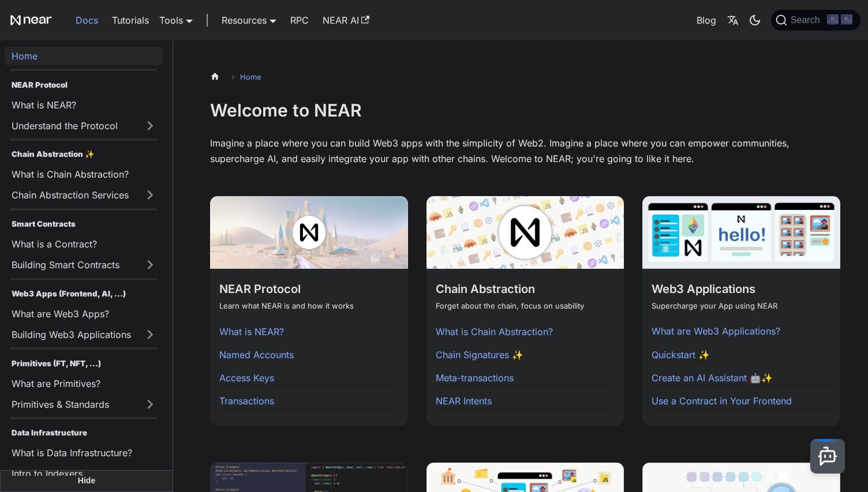Screen dimensions: 868x492
Task: Toggle dark mode moon icon
Action: [x=755, y=20]
